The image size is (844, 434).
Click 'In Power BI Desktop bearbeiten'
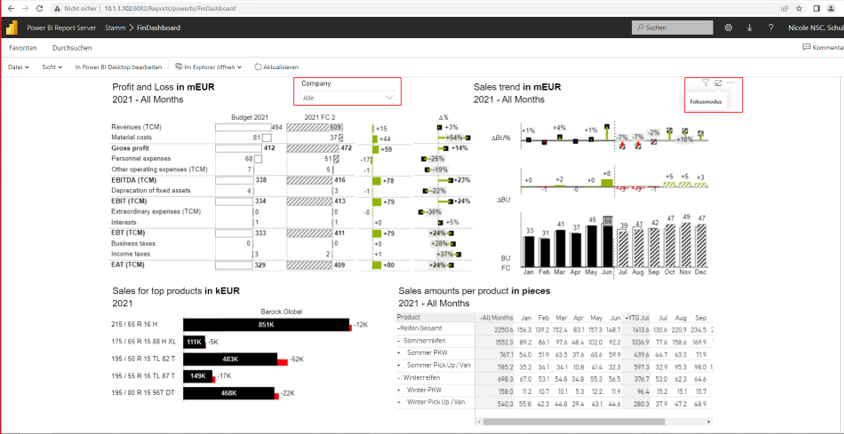pos(118,67)
